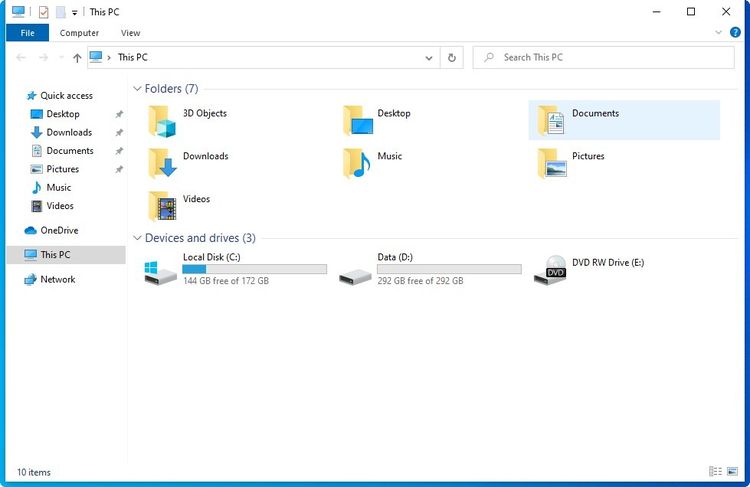750x487 pixels.
Task: Select the Local Disk (C:) drive icon
Action: [160, 272]
